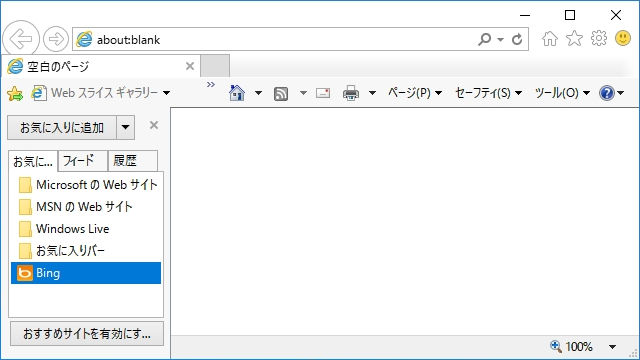
Task: Open the セーフティ(S) menu
Action: click(488, 93)
